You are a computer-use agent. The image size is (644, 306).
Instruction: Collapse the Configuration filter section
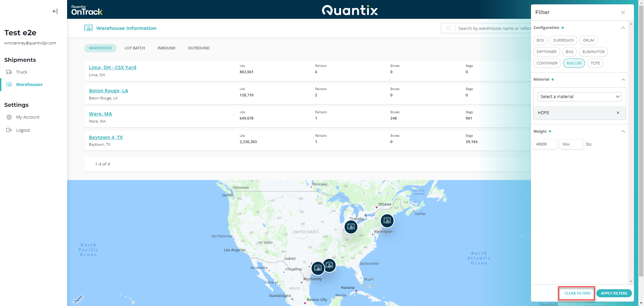(623, 28)
